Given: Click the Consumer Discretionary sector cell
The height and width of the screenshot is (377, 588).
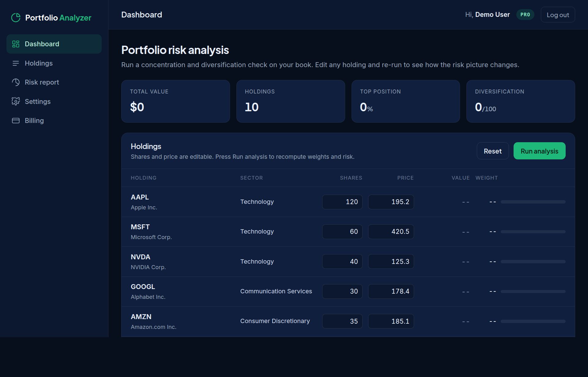Looking at the screenshot, I should click(275, 321).
